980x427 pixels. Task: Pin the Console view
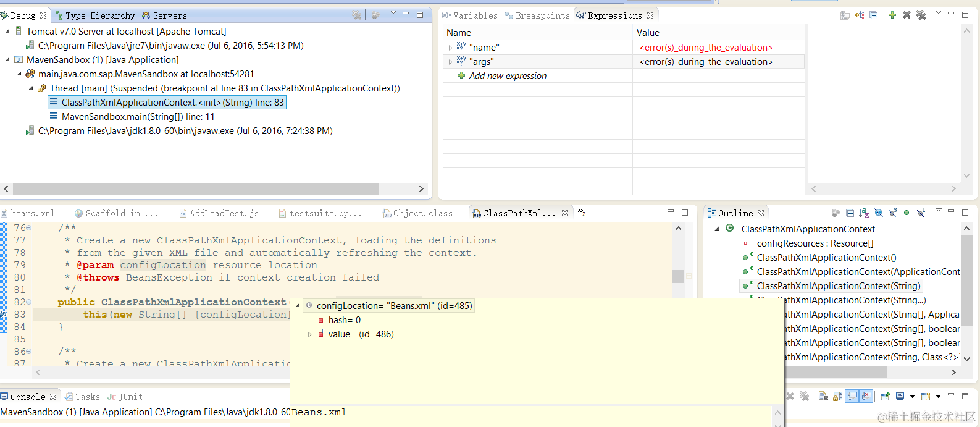point(885,396)
